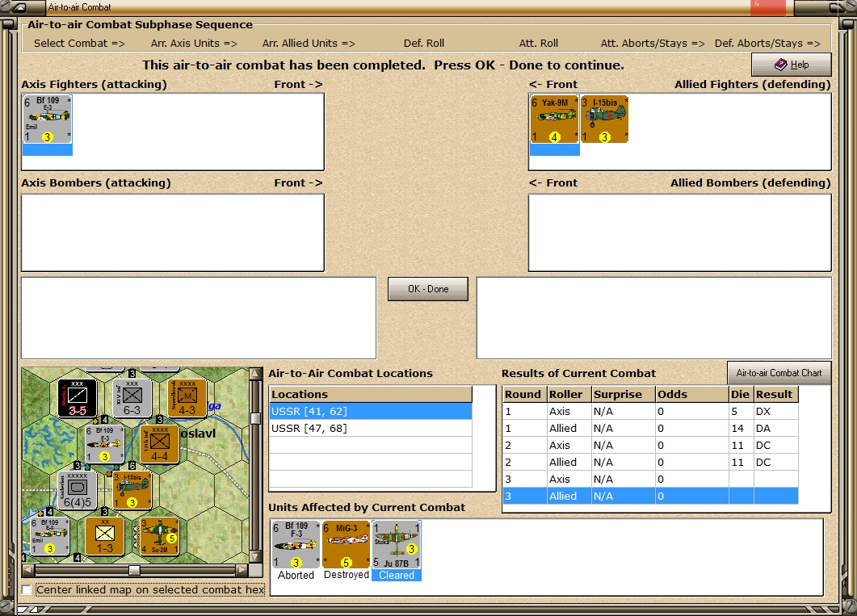Click the map scroll right arrow

[x=242, y=570]
